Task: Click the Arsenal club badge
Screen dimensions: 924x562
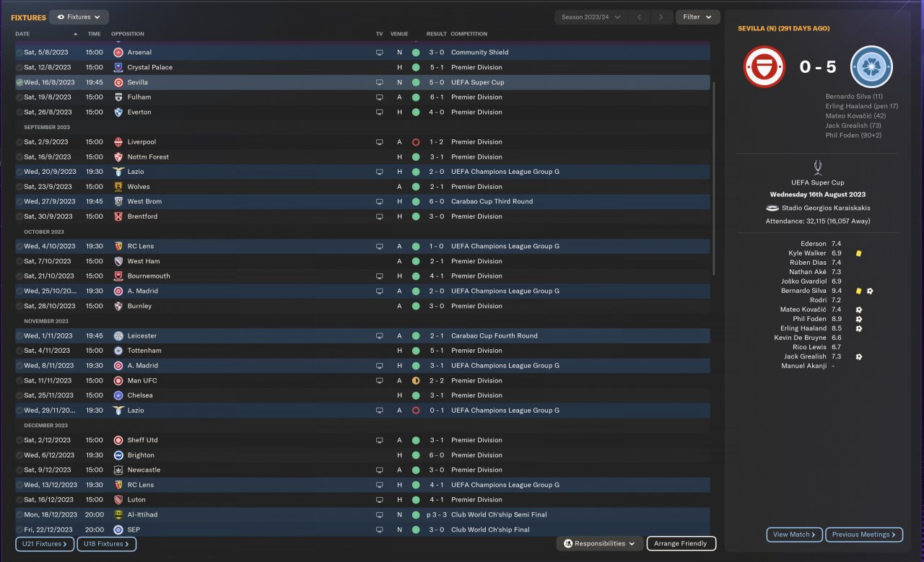Action: pos(118,53)
